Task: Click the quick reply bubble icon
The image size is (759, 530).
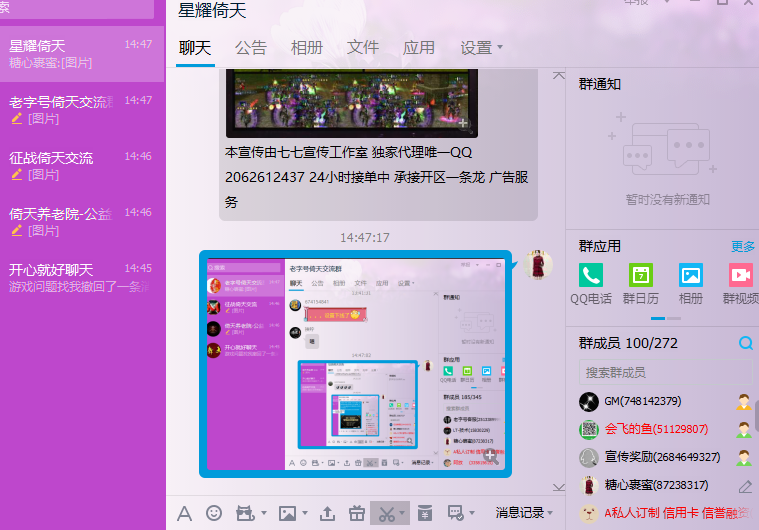Action: (x=455, y=513)
